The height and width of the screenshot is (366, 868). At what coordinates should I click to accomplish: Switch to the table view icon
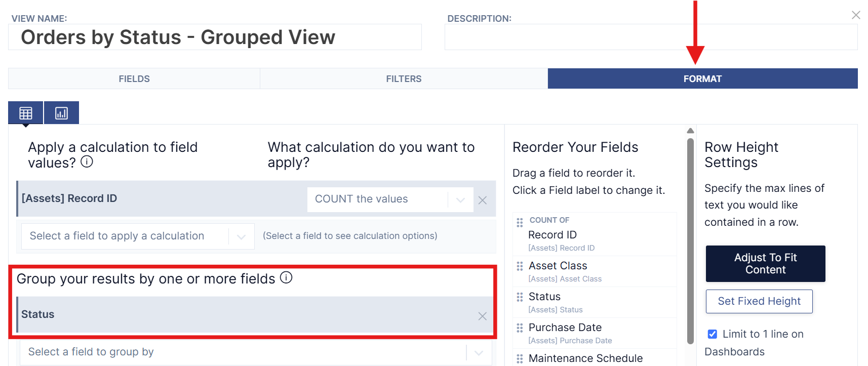click(26, 112)
